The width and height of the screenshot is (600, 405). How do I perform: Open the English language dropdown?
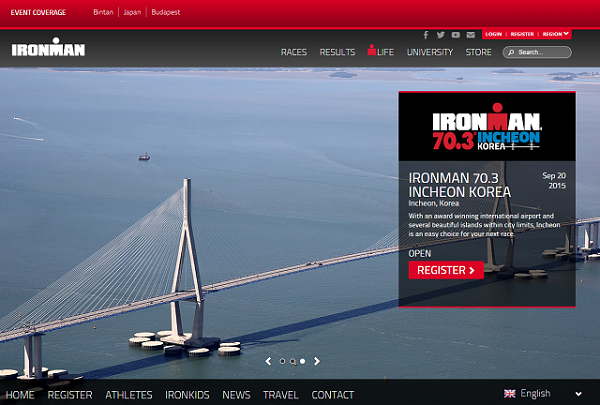[543, 394]
